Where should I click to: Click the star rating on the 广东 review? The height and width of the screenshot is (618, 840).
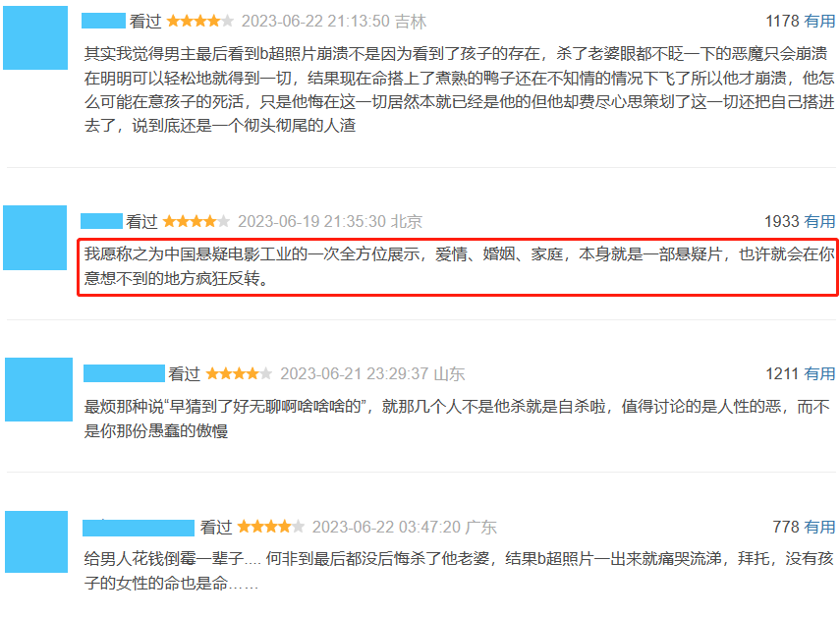coord(270,527)
